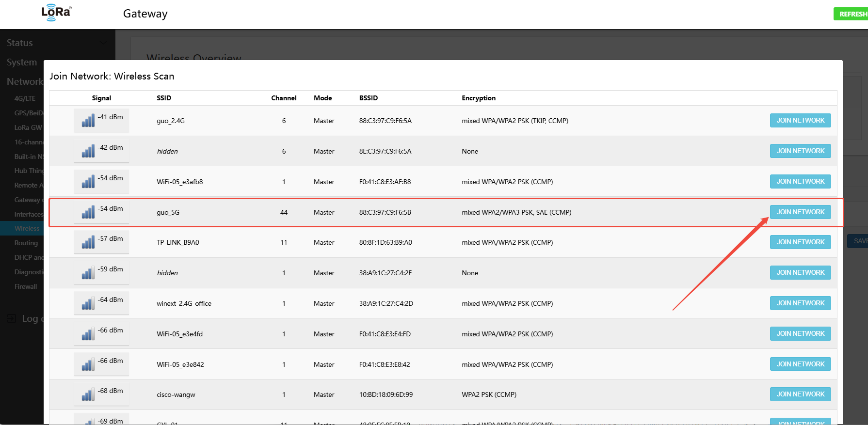The image size is (868, 425).
Task: Collapse the Network sidebar section
Action: [x=24, y=81]
